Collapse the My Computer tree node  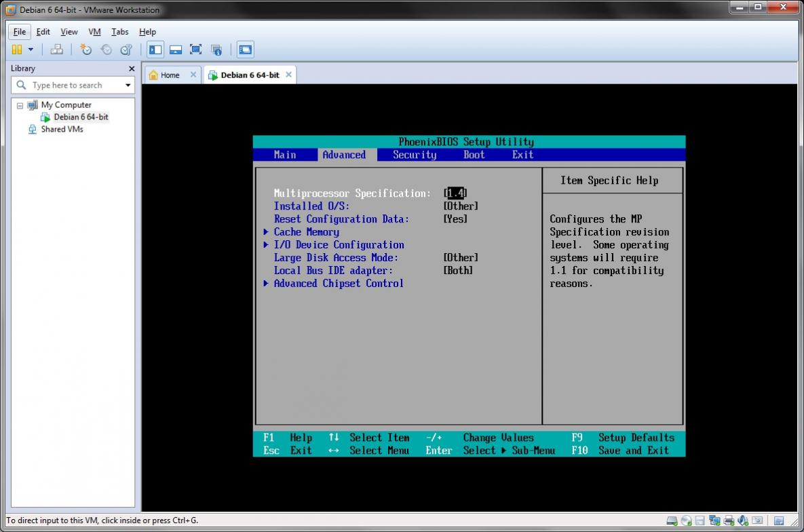[x=20, y=105]
